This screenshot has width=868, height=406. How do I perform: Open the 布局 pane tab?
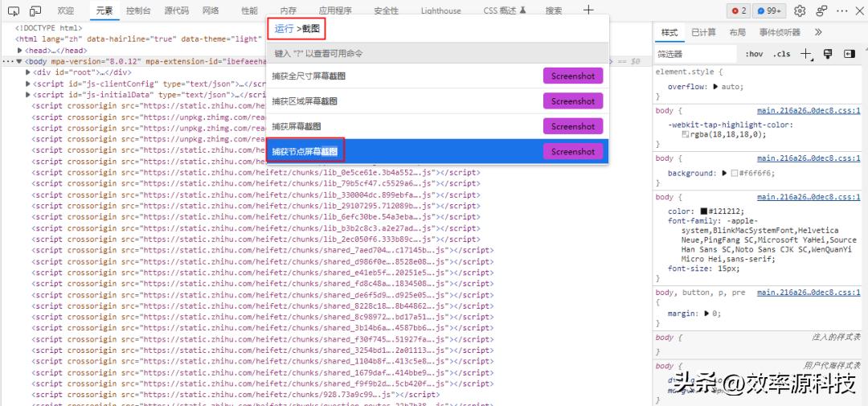[737, 33]
